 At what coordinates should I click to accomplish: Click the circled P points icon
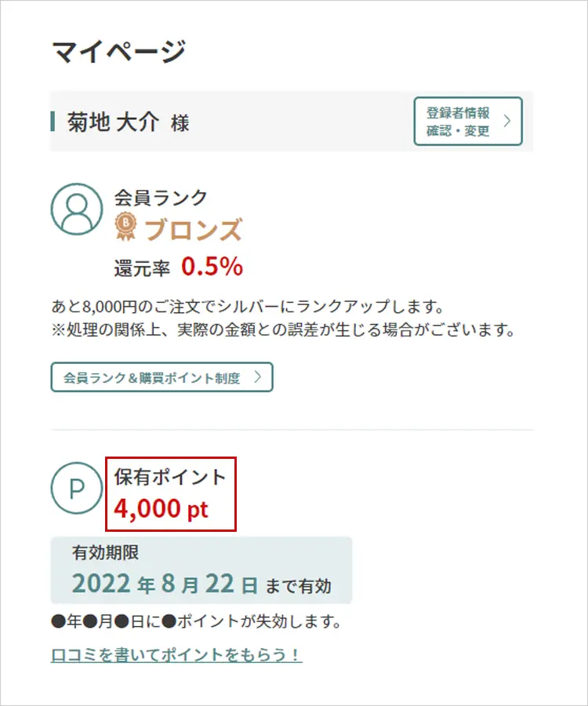click(76, 488)
